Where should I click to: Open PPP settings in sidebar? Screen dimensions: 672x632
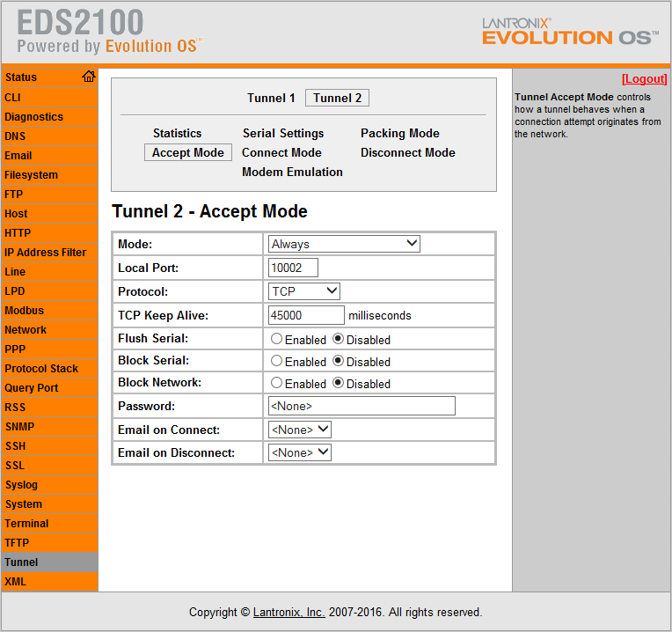50,349
